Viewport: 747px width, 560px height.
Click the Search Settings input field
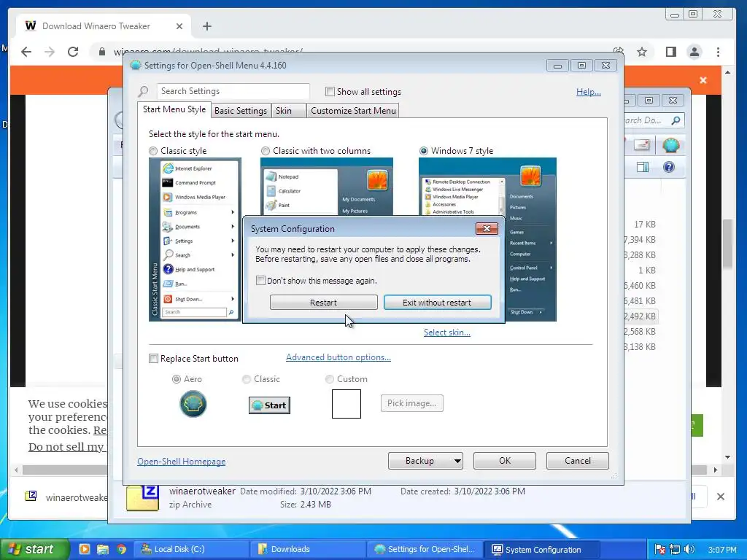(x=233, y=91)
